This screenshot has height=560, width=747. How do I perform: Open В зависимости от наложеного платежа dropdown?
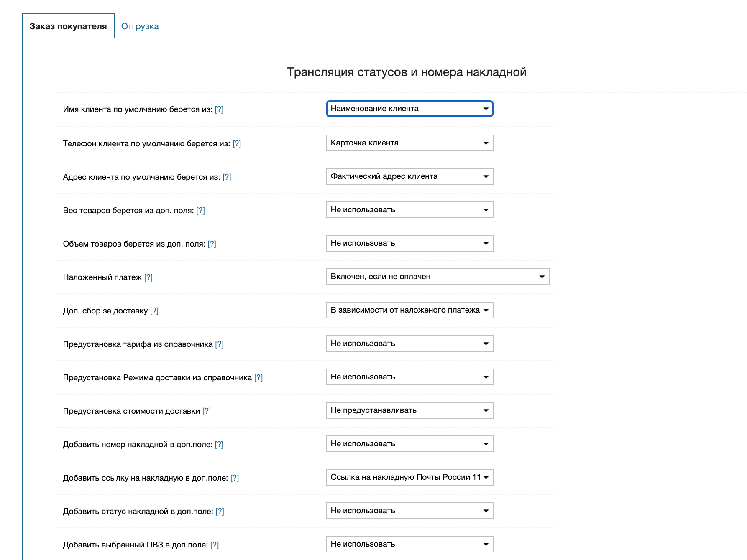[x=409, y=310]
